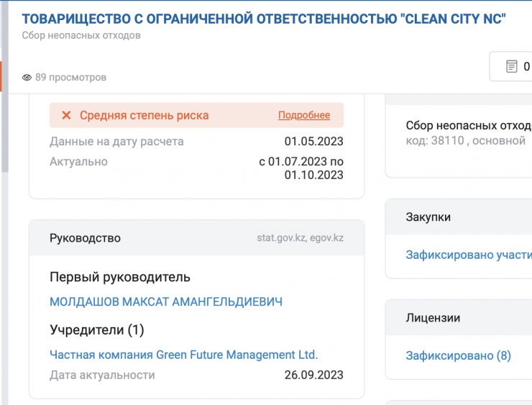Open Зафиксировано участие link under Закупки
Image resolution: width=532 pixels, height=405 pixels.
point(468,255)
